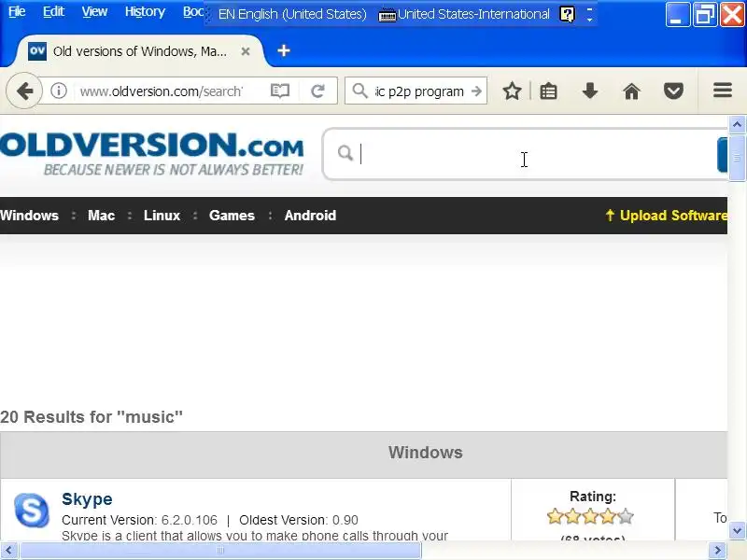Click the Upload Software arrow icon

610,216
